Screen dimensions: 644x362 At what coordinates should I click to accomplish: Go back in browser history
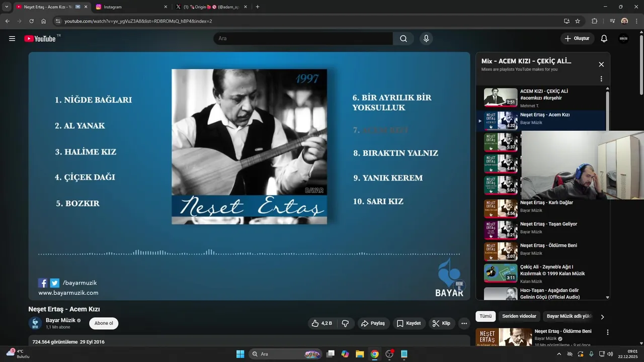coord(8,21)
